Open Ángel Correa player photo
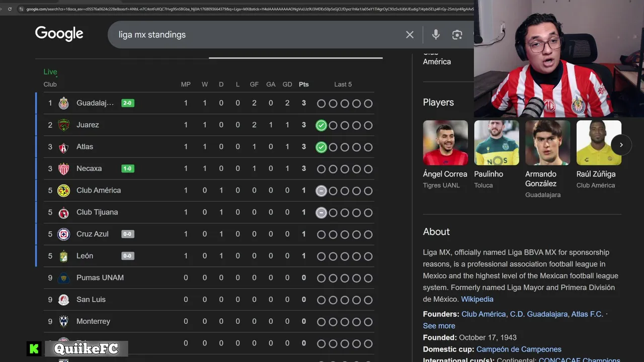 tap(445, 143)
